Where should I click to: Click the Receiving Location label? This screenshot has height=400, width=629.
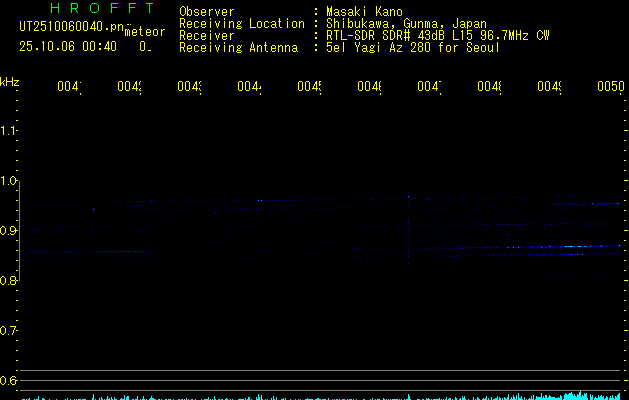click(242, 24)
